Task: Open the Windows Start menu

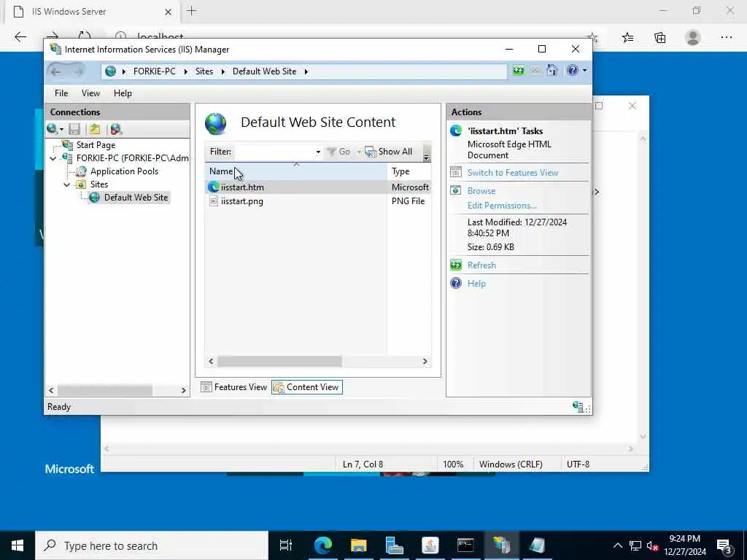Action: coord(18,545)
